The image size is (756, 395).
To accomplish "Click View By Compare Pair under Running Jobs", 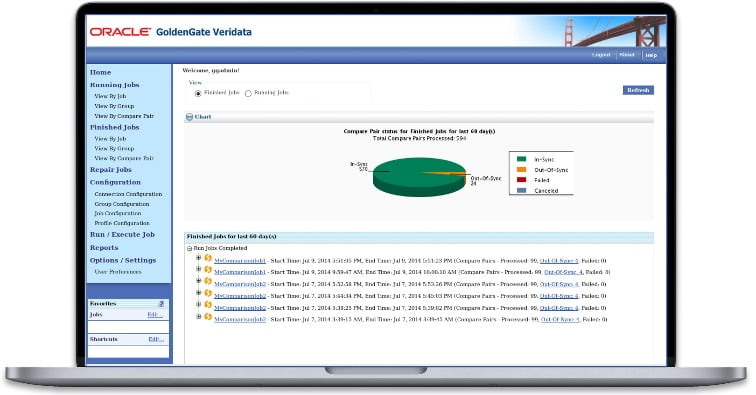I will point(124,116).
